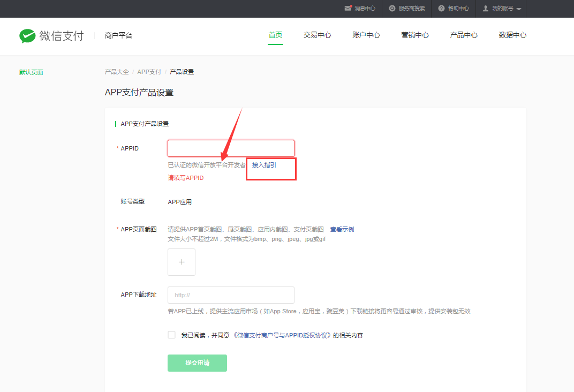Click the 服务商搜索 search icon
The height and width of the screenshot is (392, 574).
click(392, 9)
